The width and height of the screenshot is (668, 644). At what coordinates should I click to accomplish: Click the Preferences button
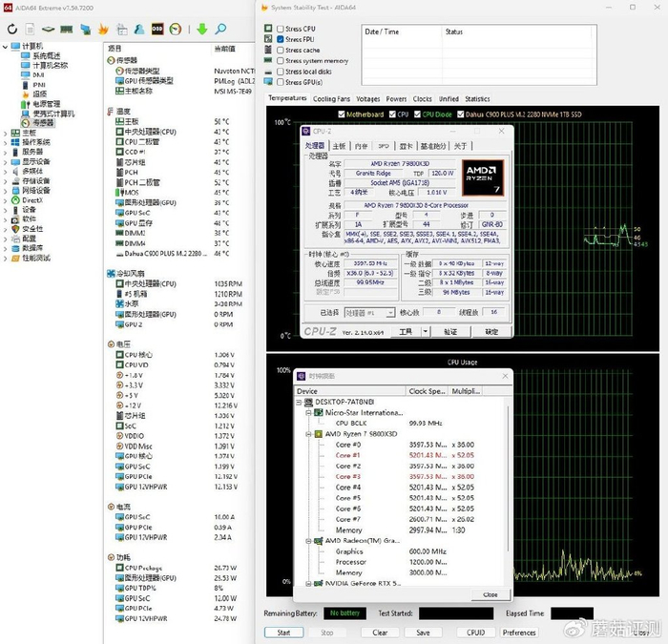pyautogui.click(x=519, y=633)
